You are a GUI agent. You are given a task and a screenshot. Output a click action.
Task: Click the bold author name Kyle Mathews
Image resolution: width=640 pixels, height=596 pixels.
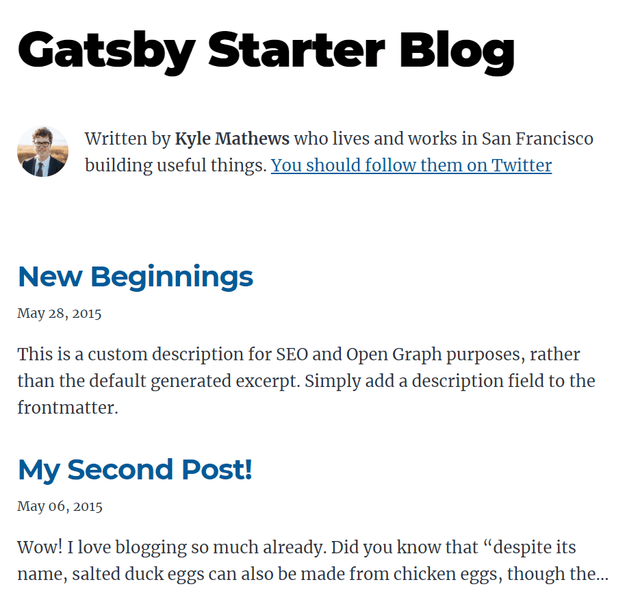click(232, 139)
